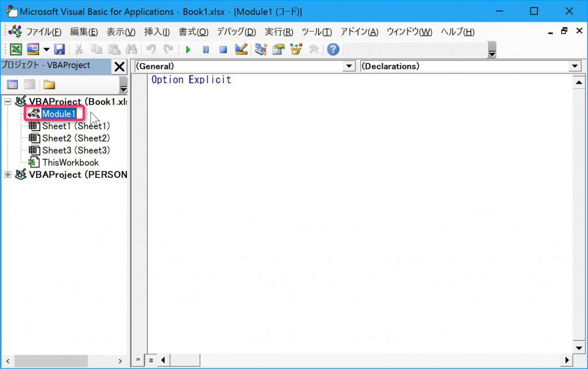Viewport: 588px width, 369px height.
Task: Click the code window horizontal scroll left arrow
Action: [x=163, y=360]
